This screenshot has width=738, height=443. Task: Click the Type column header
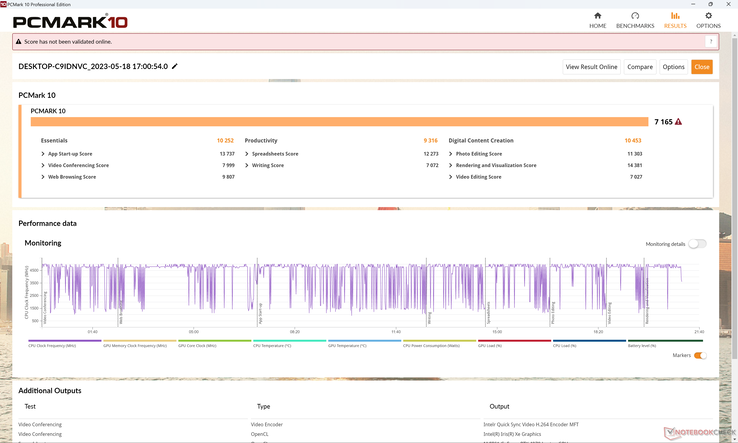[264, 406]
